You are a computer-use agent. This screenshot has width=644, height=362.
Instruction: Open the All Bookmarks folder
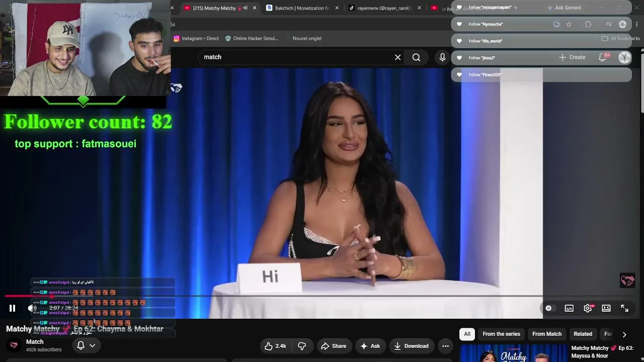[620, 39]
